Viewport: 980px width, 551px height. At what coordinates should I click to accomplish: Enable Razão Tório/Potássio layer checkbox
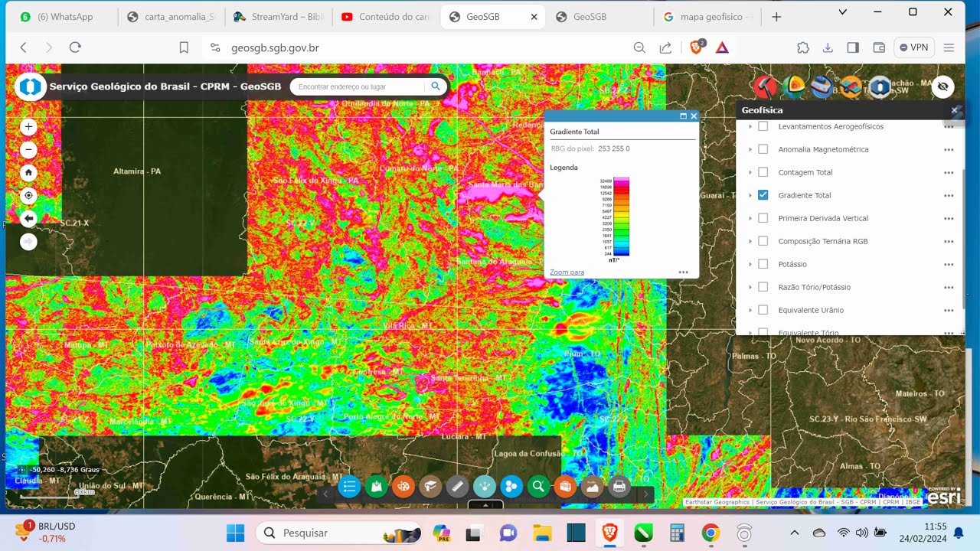coord(763,287)
